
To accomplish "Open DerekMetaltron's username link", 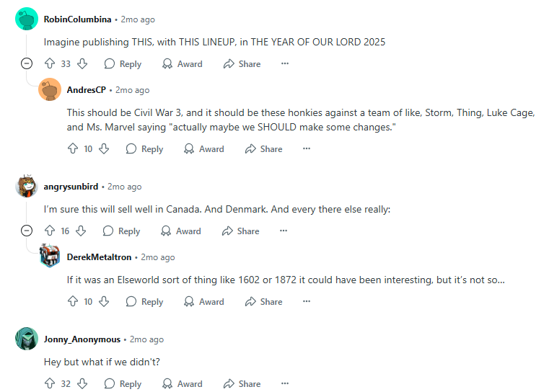I will pos(100,257).
